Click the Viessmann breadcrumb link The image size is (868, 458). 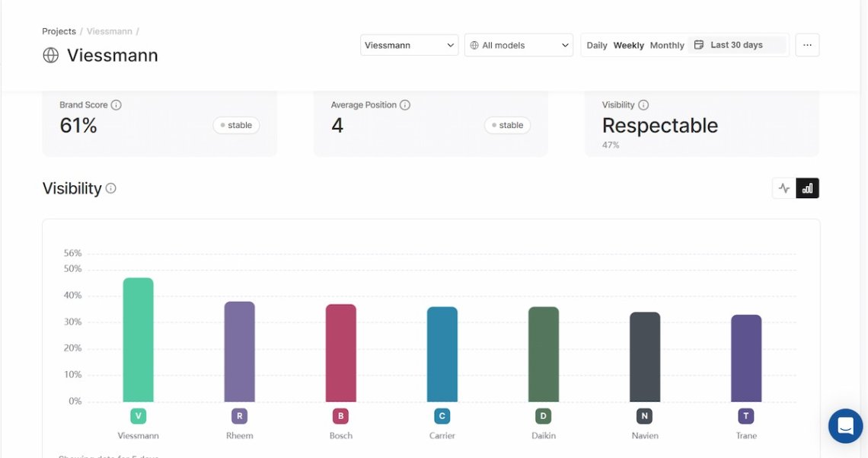(x=109, y=31)
